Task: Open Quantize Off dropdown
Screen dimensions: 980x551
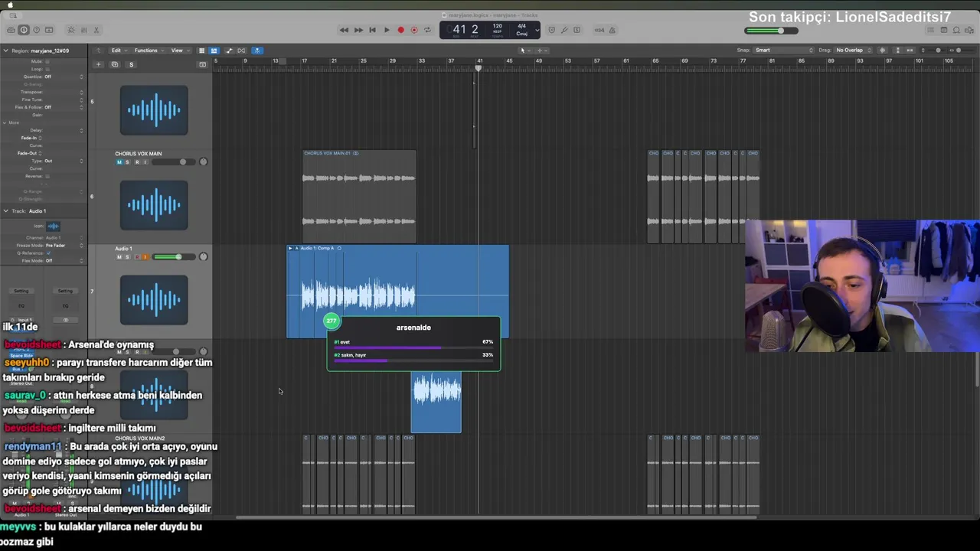Action: (x=64, y=77)
